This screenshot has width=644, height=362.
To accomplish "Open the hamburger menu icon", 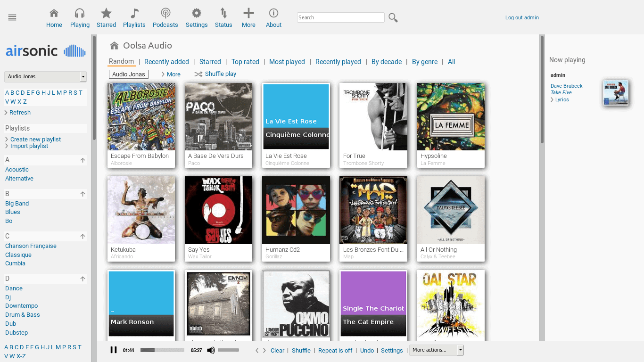I will coord(12,17).
